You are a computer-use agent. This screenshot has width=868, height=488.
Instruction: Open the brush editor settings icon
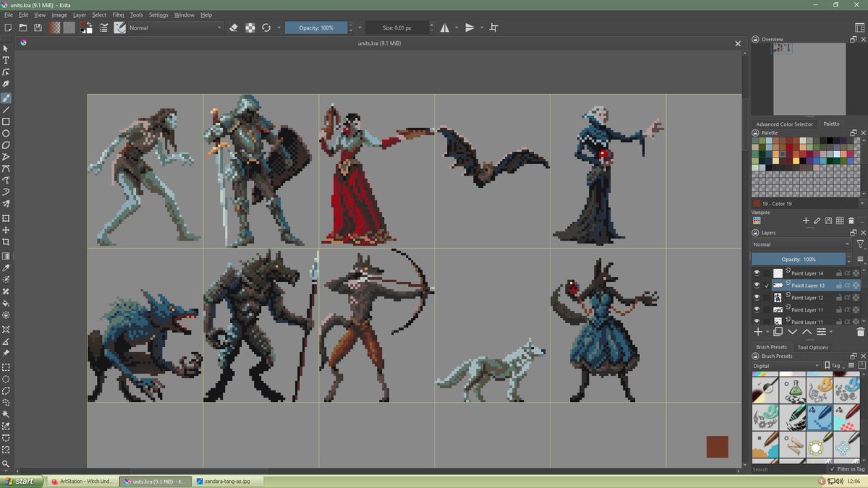104,27
